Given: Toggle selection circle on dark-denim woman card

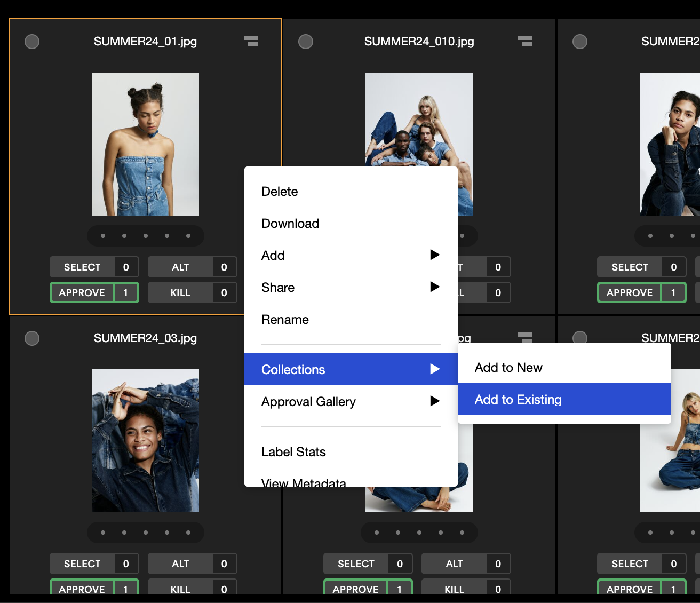Looking at the screenshot, I should (580, 41).
